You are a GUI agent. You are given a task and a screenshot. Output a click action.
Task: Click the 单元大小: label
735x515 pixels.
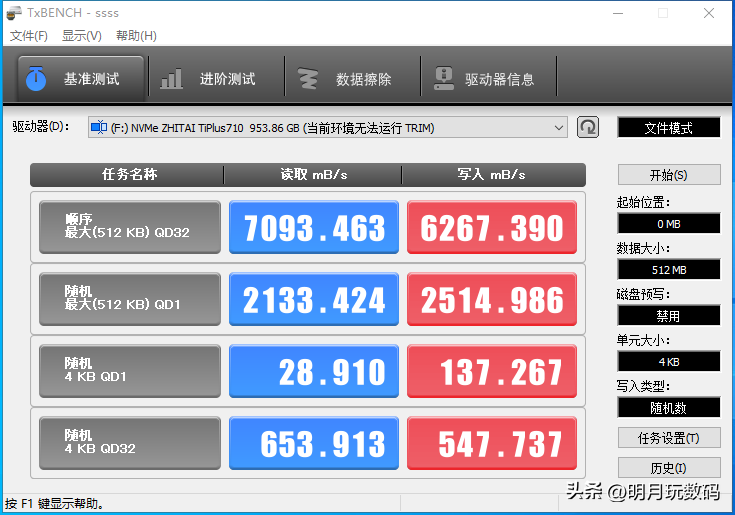pyautogui.click(x=644, y=340)
